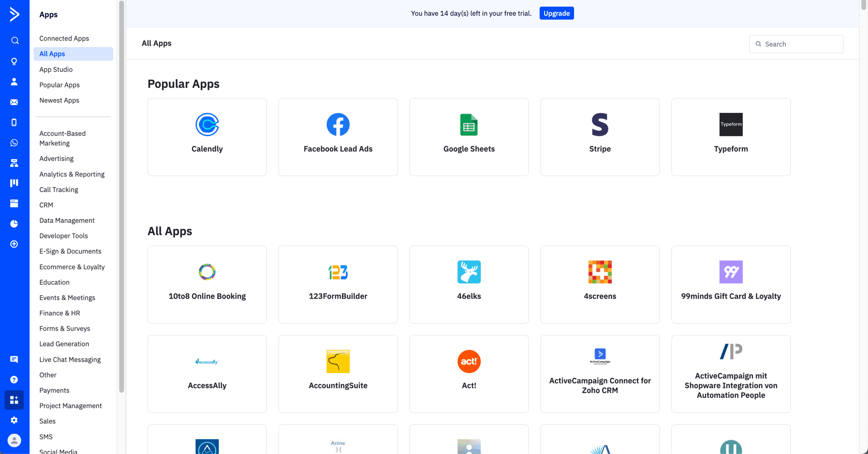The image size is (868, 454).
Task: Open ActiveCampaign mit Shopware Integration app
Action: [x=731, y=374]
